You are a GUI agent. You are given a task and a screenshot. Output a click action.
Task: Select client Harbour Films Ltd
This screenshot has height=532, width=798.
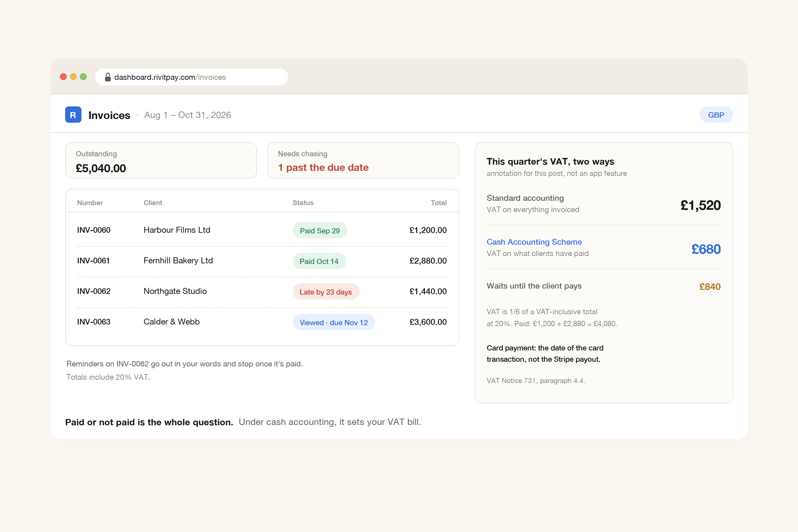[x=177, y=230]
